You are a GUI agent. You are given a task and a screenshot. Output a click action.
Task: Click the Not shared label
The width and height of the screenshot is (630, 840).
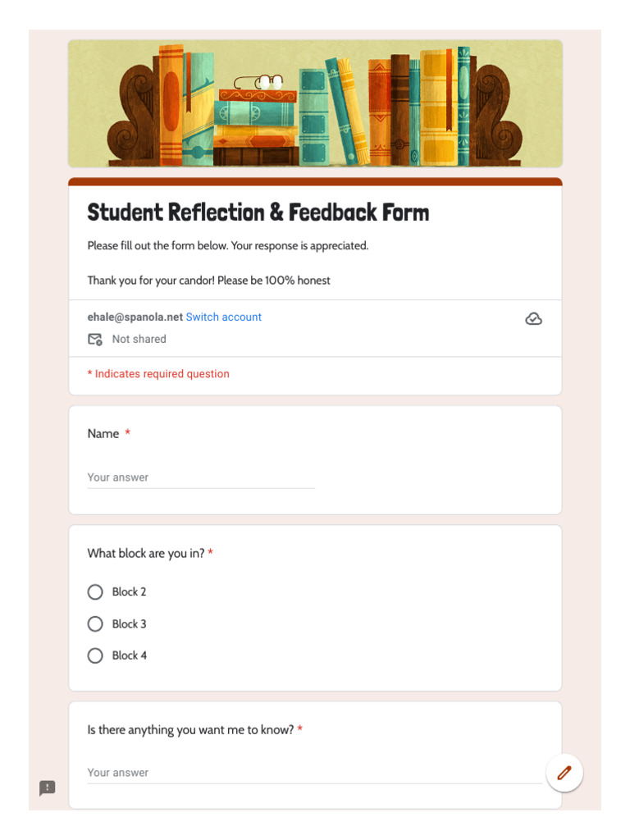[139, 339]
